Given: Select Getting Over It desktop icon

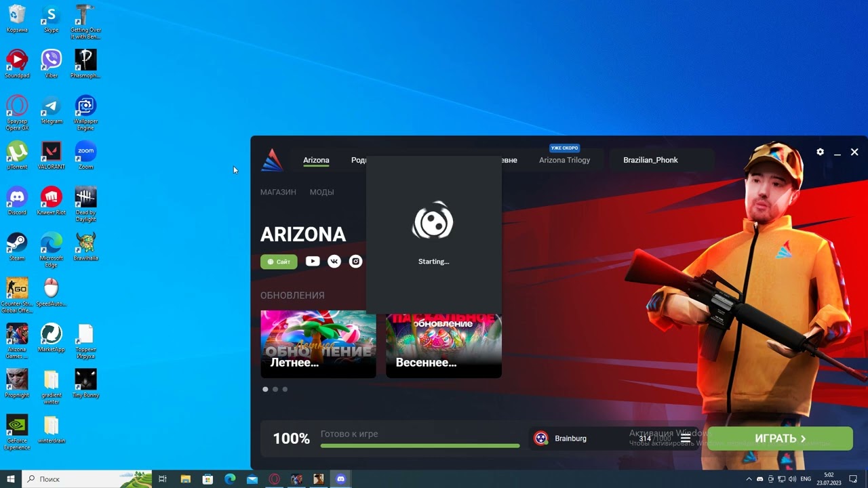Looking at the screenshot, I should [85, 22].
